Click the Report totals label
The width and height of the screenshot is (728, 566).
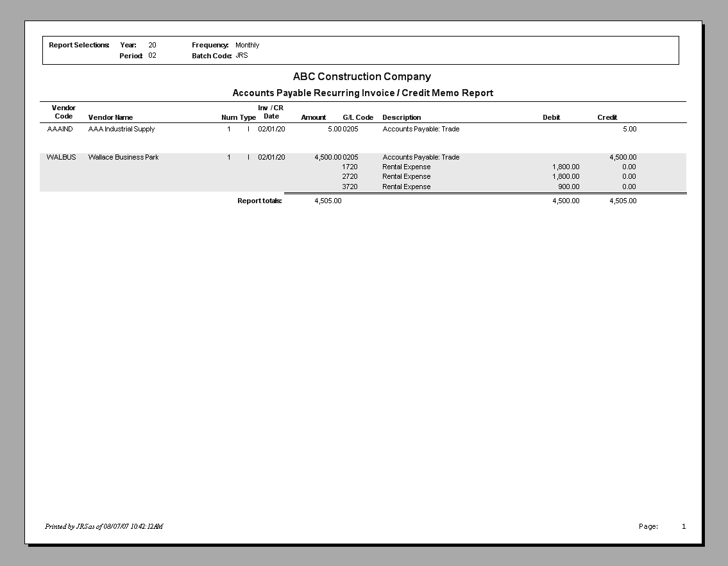click(x=260, y=201)
